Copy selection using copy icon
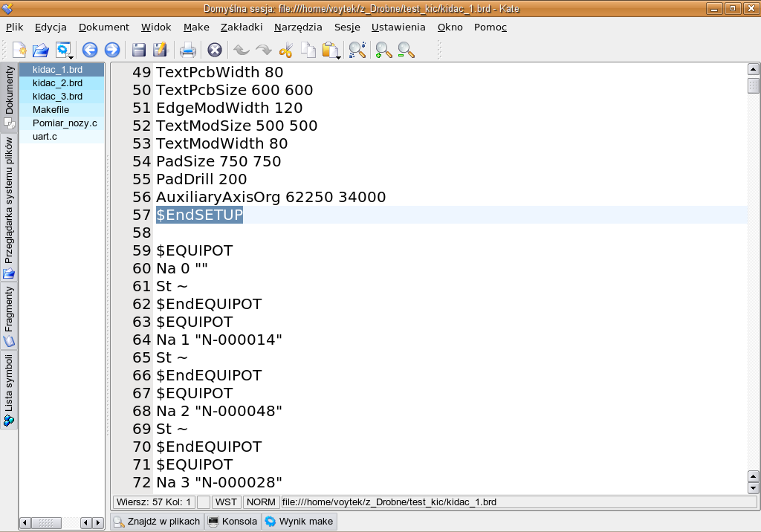The height and width of the screenshot is (532, 761). pos(308,50)
